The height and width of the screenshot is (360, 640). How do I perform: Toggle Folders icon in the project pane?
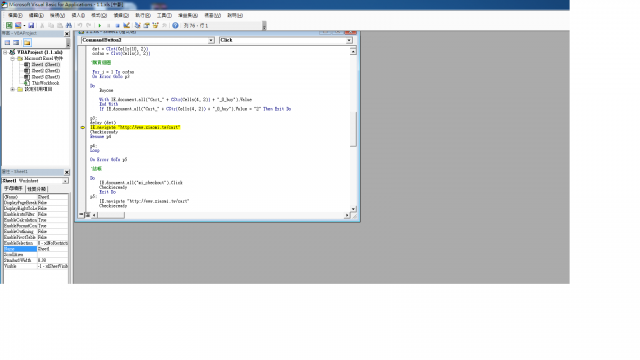pyautogui.click(x=27, y=42)
